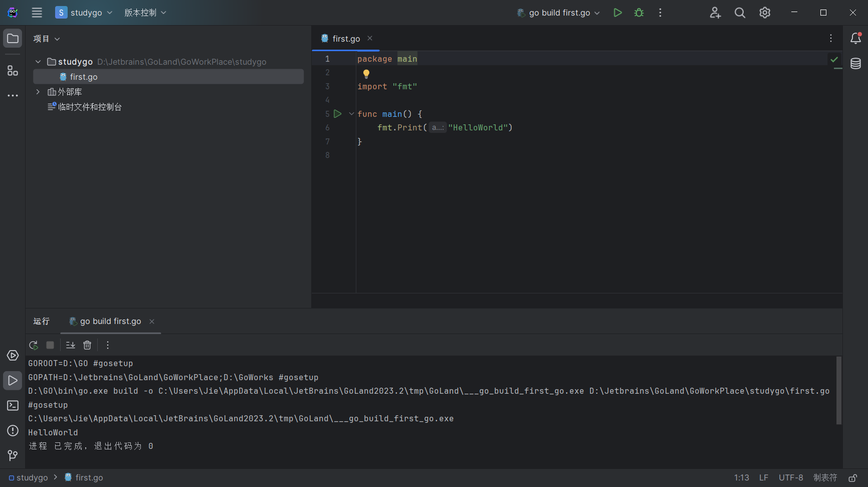This screenshot has height=487, width=868.
Task: Open the 版本控制 menu
Action: (145, 13)
